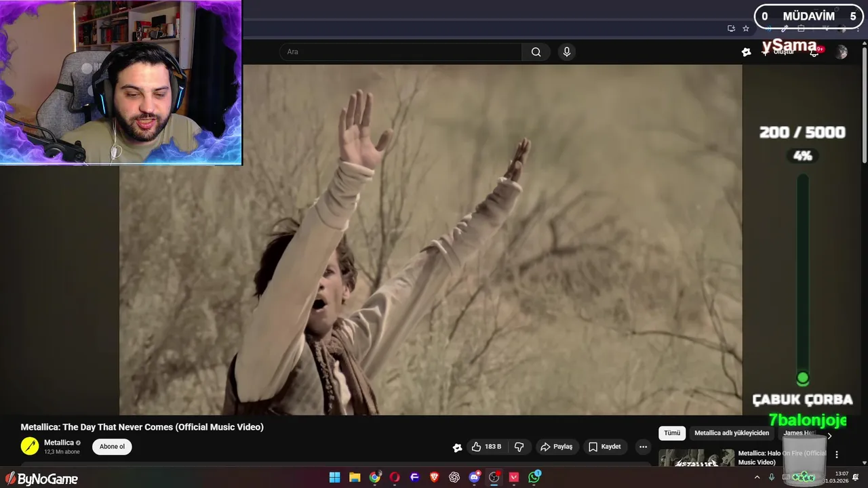The width and height of the screenshot is (868, 488).
Task: Click the install app icon in address bar
Action: click(x=731, y=28)
